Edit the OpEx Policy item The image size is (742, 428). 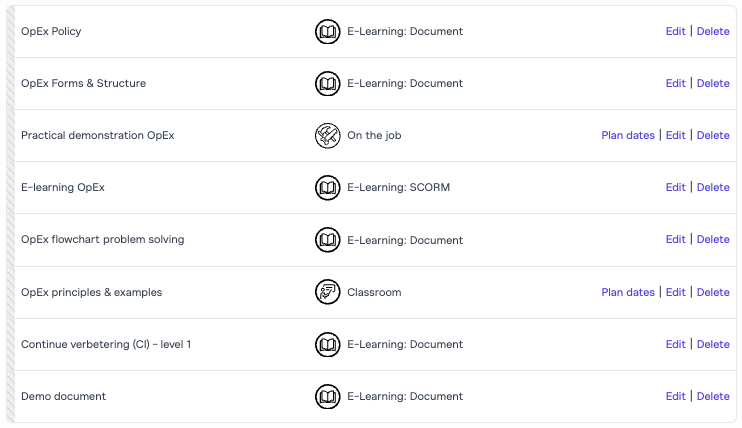[676, 32]
